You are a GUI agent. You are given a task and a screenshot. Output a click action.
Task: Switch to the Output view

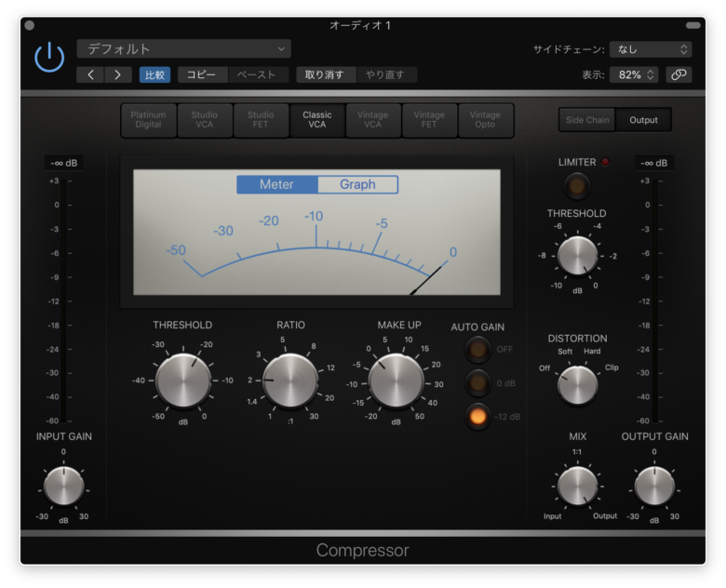click(643, 120)
